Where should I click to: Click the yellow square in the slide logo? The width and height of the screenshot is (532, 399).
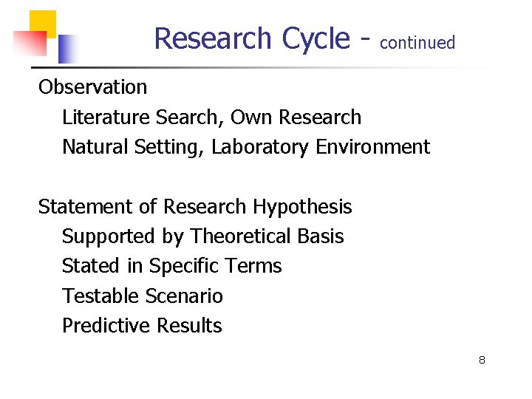46,20
